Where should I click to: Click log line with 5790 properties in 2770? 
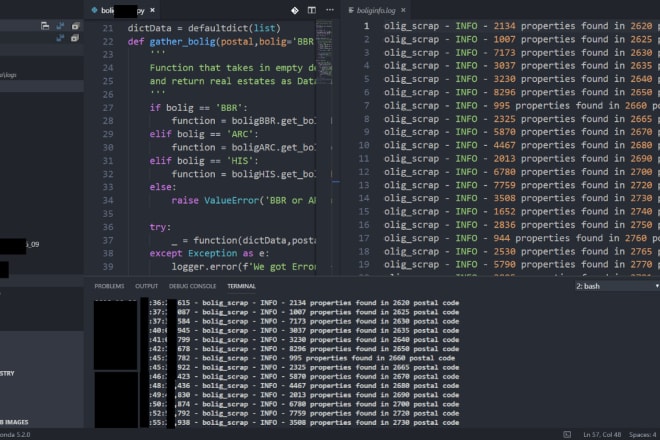[x=522, y=264]
